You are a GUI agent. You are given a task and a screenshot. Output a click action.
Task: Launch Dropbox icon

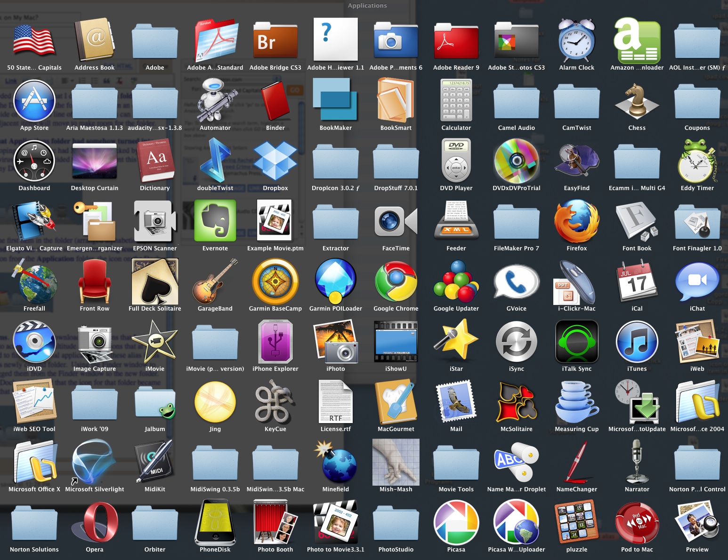pos(275,160)
